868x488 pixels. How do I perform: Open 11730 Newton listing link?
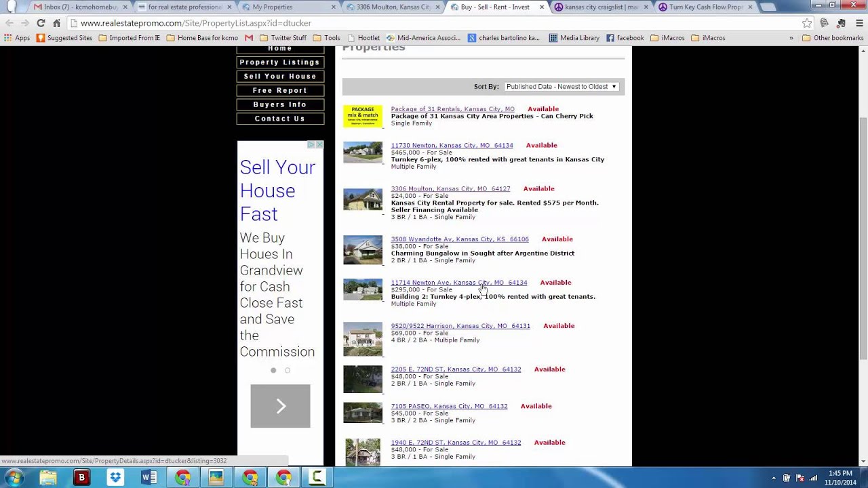(x=452, y=145)
